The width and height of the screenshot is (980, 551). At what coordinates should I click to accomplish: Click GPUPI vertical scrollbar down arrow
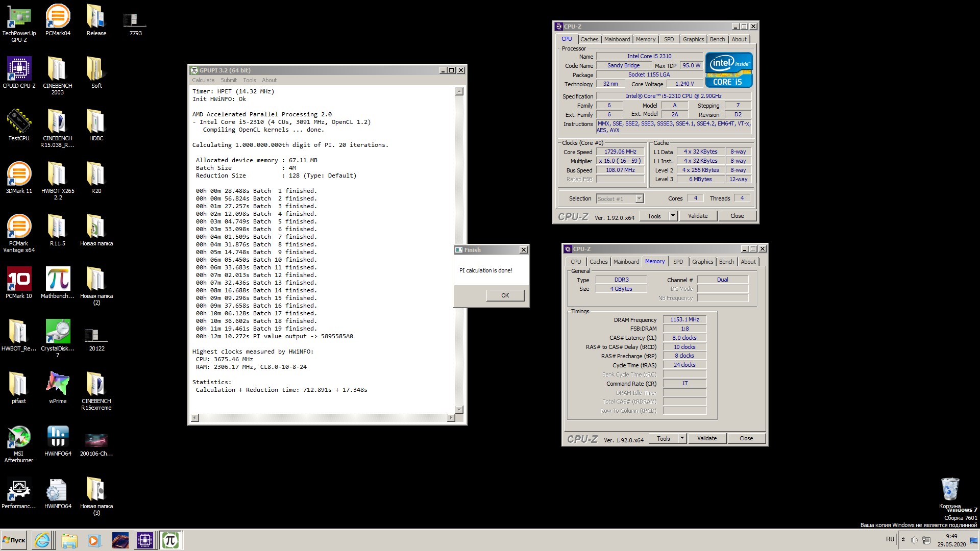tap(459, 409)
